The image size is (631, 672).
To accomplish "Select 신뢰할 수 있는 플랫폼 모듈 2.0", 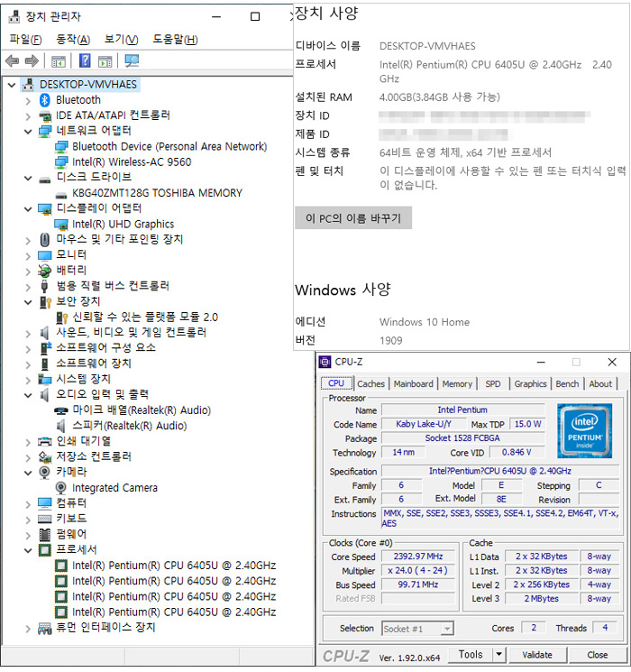I will point(145,318).
